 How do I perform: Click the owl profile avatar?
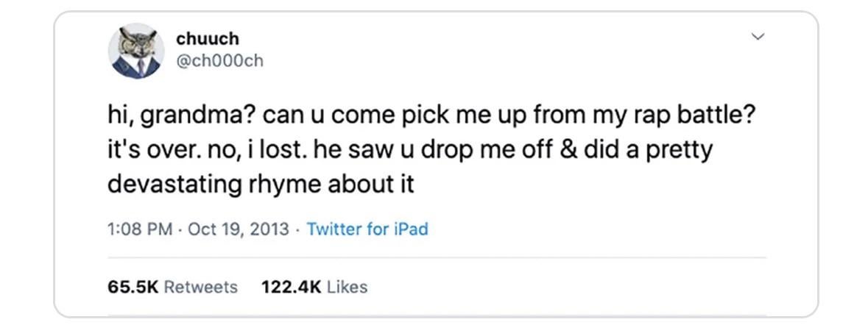coord(135,51)
